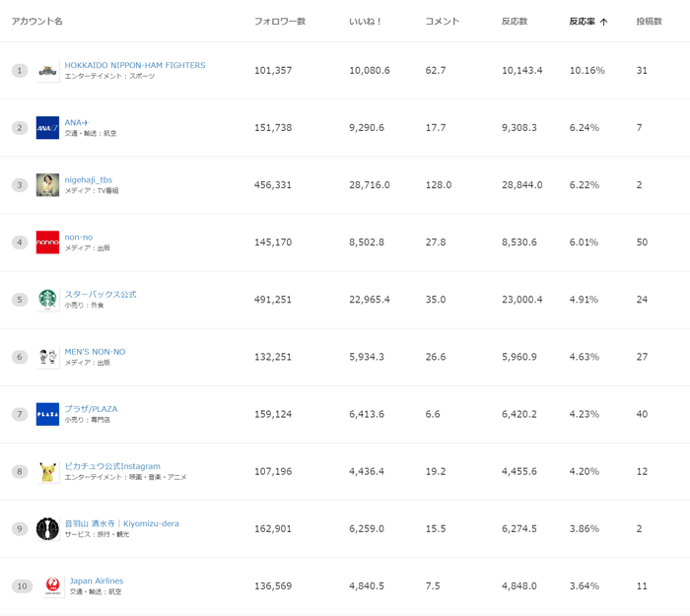This screenshot has height=616, width=690.
Task: Sort by 反応率 column header
Action: [x=582, y=21]
